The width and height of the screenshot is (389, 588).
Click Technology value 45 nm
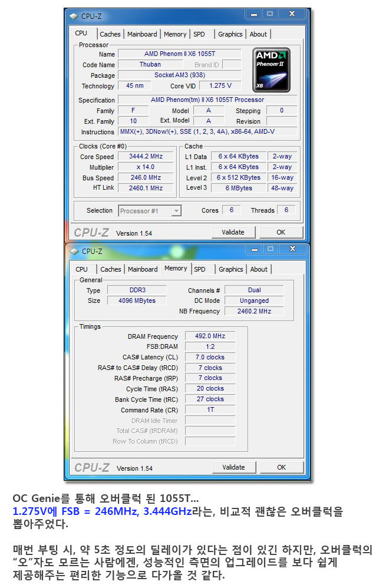(134, 85)
